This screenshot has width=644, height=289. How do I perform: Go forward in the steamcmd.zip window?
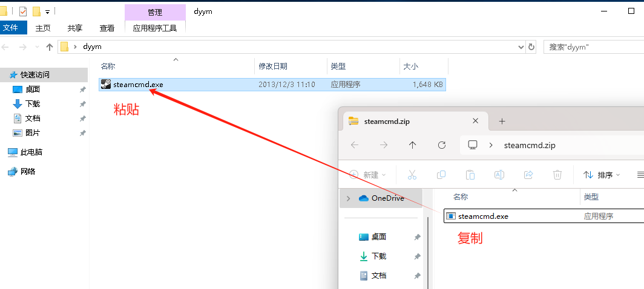click(x=384, y=145)
